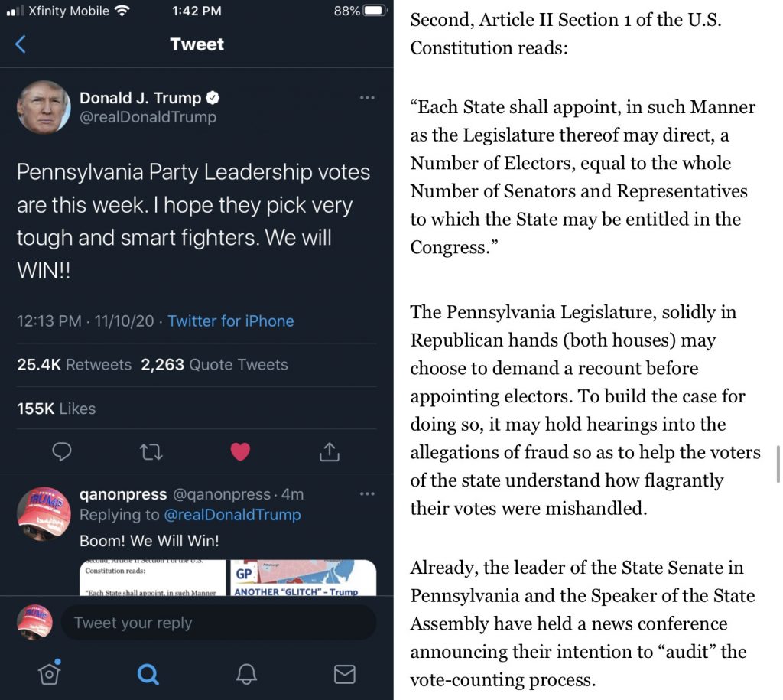This screenshot has width=783, height=700.
Task: Tap the @realDonaldTrump mention in reply
Action: click(x=232, y=515)
